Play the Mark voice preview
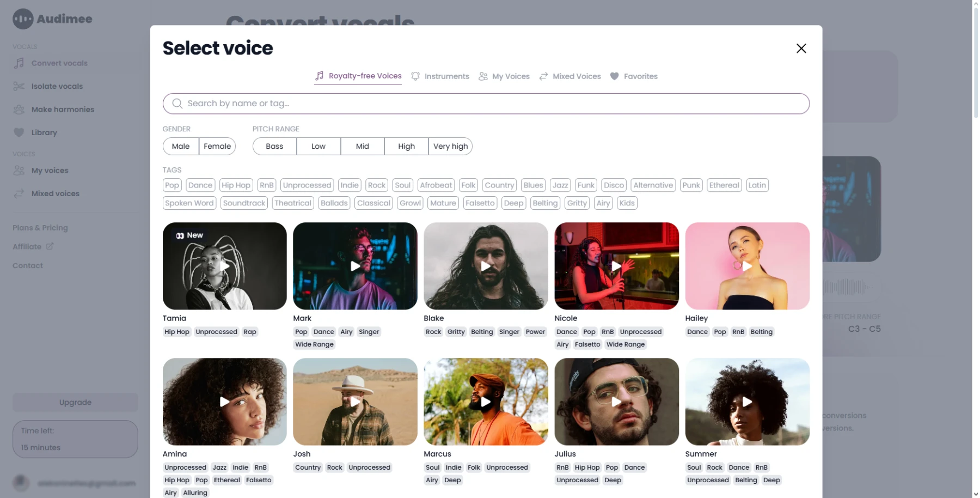The height and width of the screenshot is (498, 980). [x=355, y=266]
